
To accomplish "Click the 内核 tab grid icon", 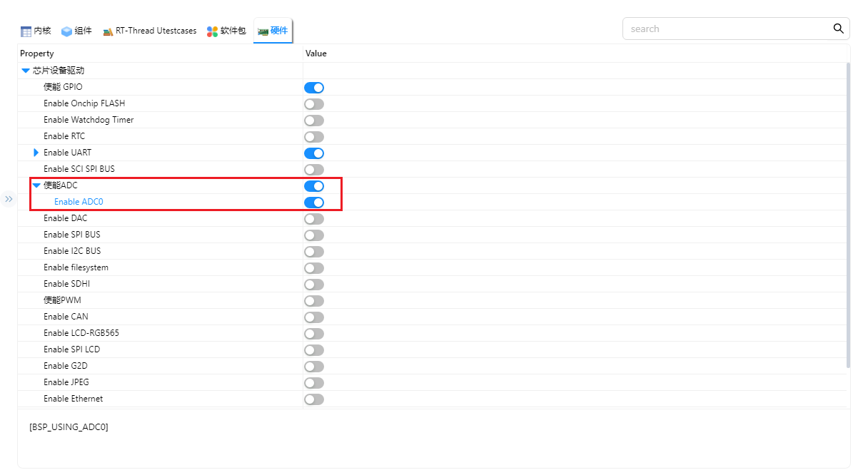I will point(26,31).
